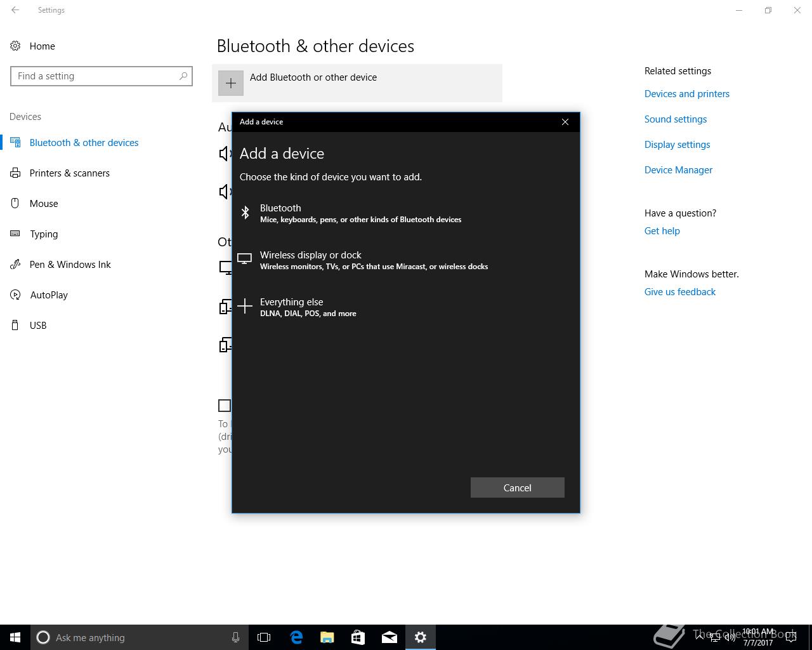Image resolution: width=812 pixels, height=650 pixels.
Task: Click Cortana microphone icon
Action: [235, 637]
